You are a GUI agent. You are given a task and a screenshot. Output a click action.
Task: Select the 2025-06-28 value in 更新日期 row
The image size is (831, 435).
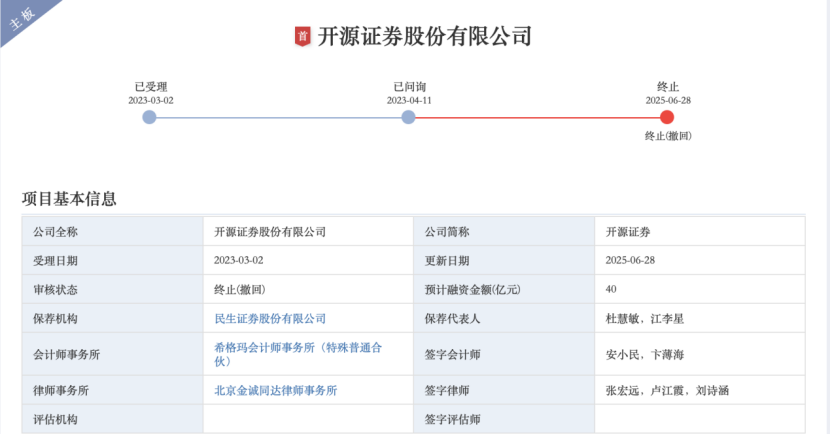[x=630, y=260]
